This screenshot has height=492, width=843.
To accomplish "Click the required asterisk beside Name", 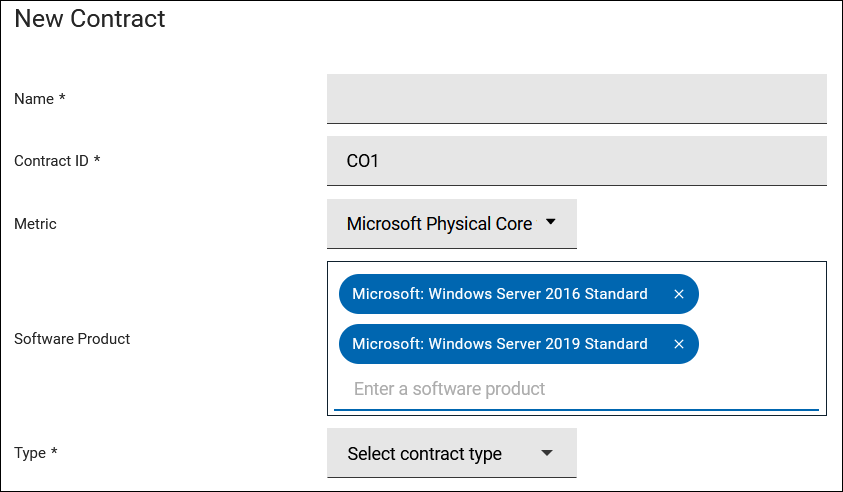I will [x=62, y=97].
